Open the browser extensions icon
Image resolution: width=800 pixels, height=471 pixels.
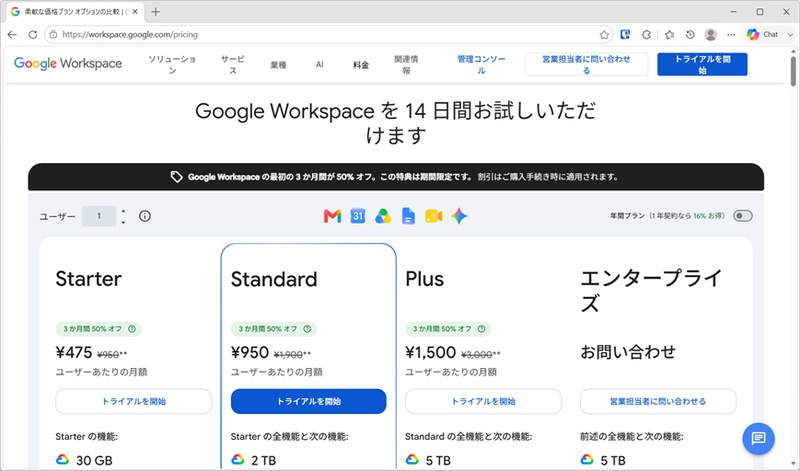[646, 35]
